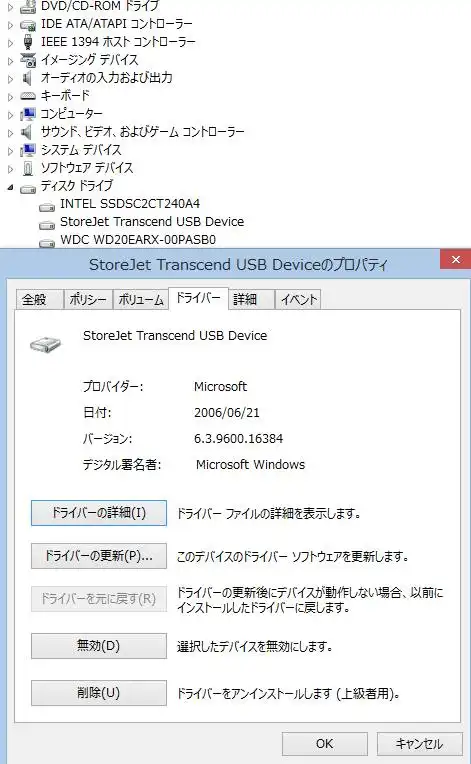Click the WDC WD20EARX drive icon
471x764 pixels.
point(47,242)
